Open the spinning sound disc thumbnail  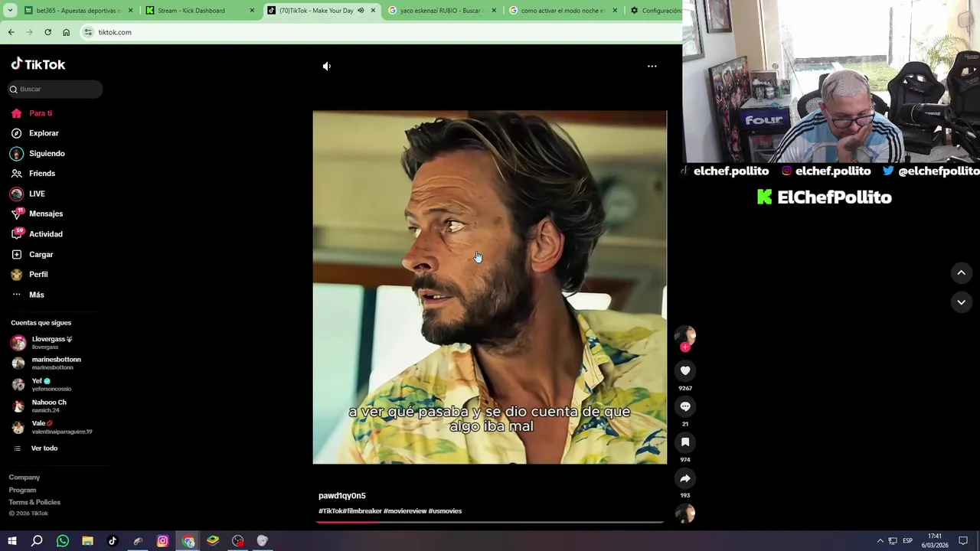[x=685, y=514]
